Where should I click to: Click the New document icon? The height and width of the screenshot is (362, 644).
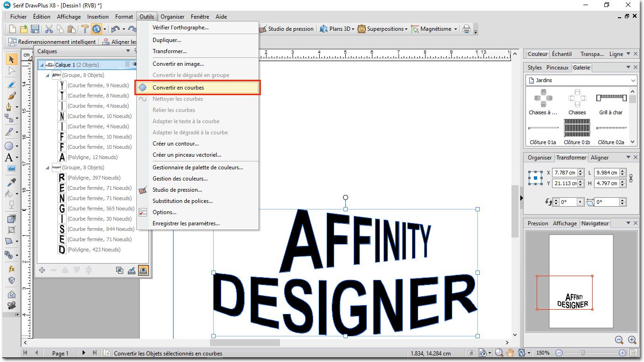(13, 29)
